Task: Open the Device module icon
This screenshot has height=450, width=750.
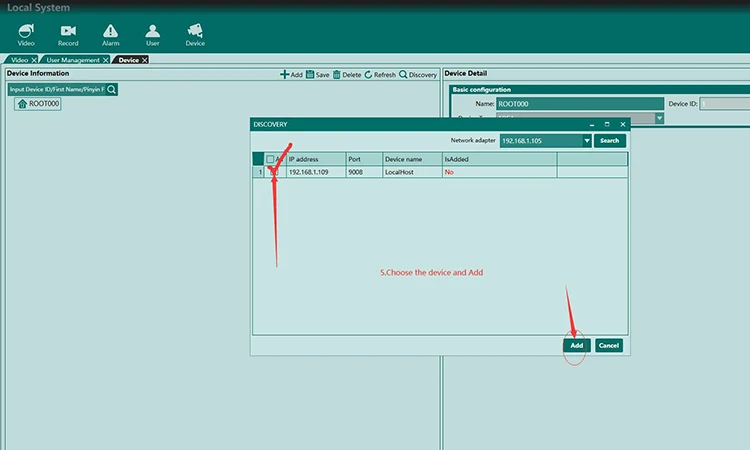Action: pyautogui.click(x=195, y=35)
